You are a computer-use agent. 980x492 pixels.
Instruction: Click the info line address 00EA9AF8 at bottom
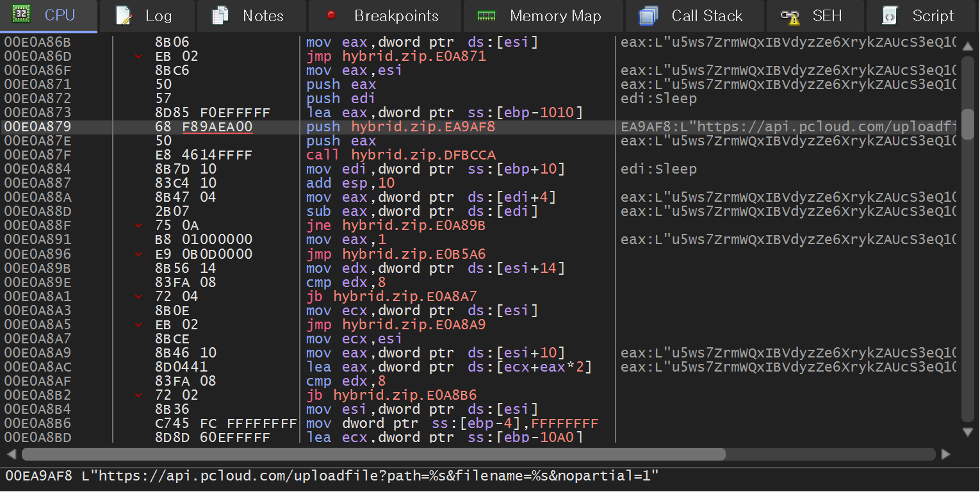pos(39,476)
